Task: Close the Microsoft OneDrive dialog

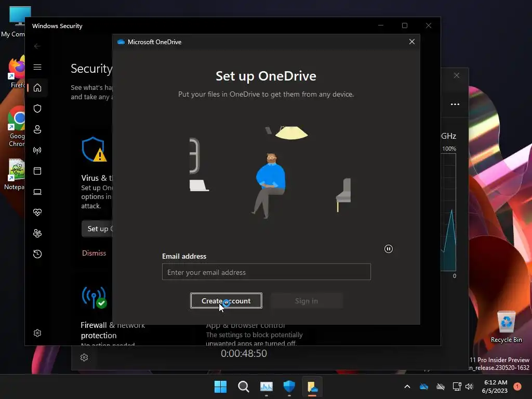Action: [x=412, y=42]
